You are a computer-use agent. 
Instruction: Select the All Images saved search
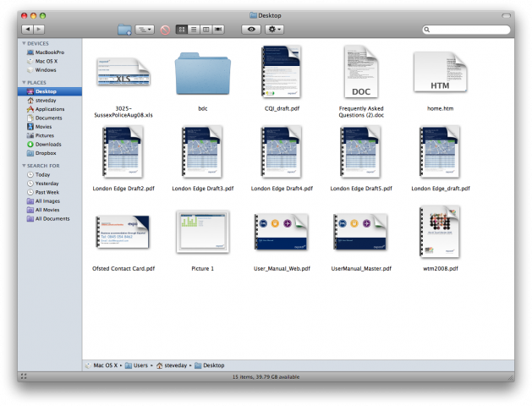(x=50, y=201)
